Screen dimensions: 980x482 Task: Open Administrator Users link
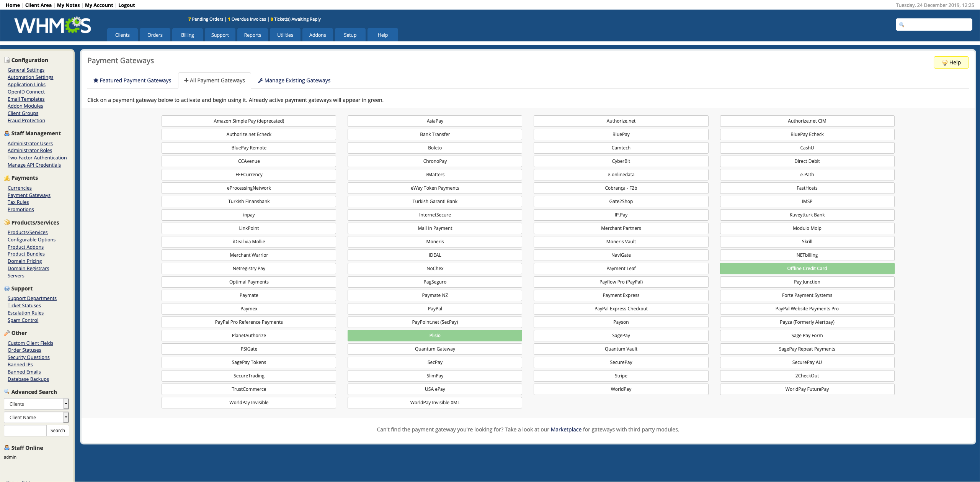30,143
